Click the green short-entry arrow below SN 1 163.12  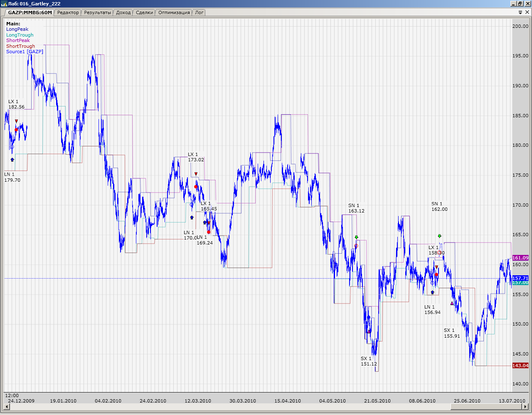(356, 237)
